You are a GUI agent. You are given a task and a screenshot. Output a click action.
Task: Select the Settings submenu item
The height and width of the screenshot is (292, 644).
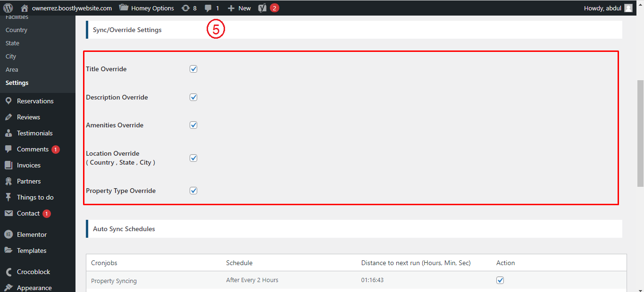pyautogui.click(x=17, y=83)
